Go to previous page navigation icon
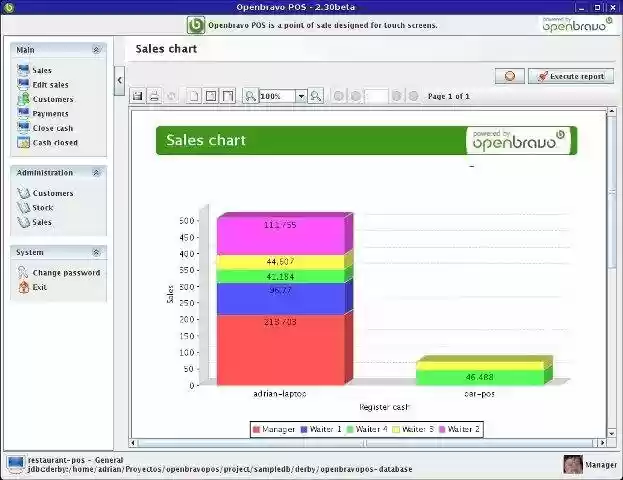This screenshot has height=480, width=623. (x=356, y=96)
